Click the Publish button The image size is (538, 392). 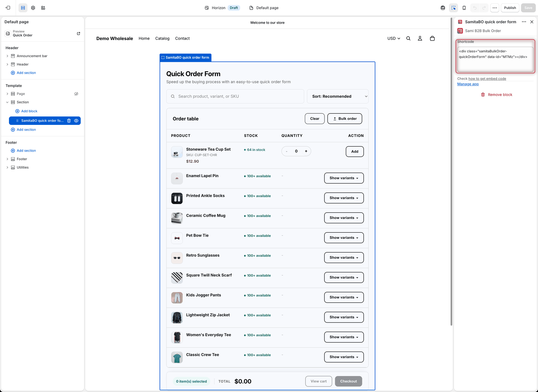coord(510,8)
